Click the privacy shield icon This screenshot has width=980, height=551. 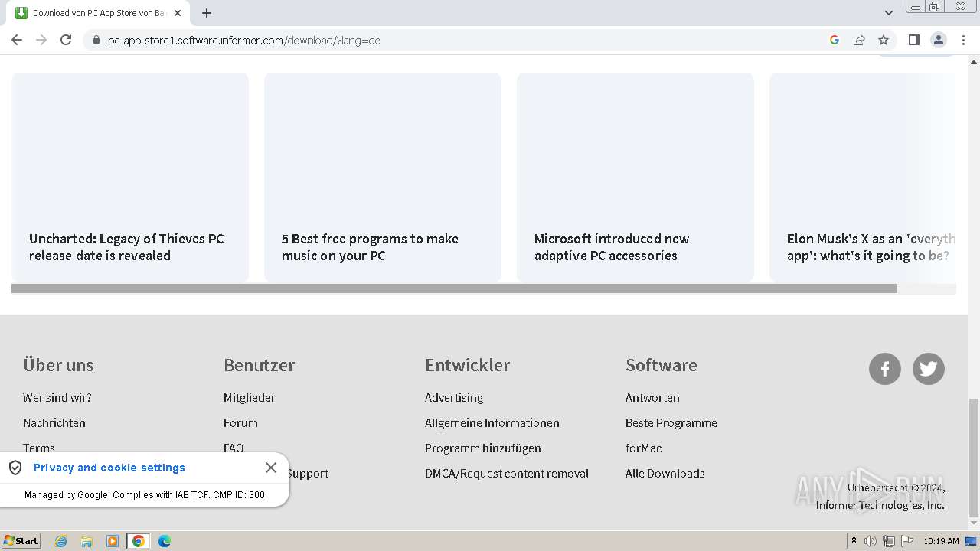point(15,468)
